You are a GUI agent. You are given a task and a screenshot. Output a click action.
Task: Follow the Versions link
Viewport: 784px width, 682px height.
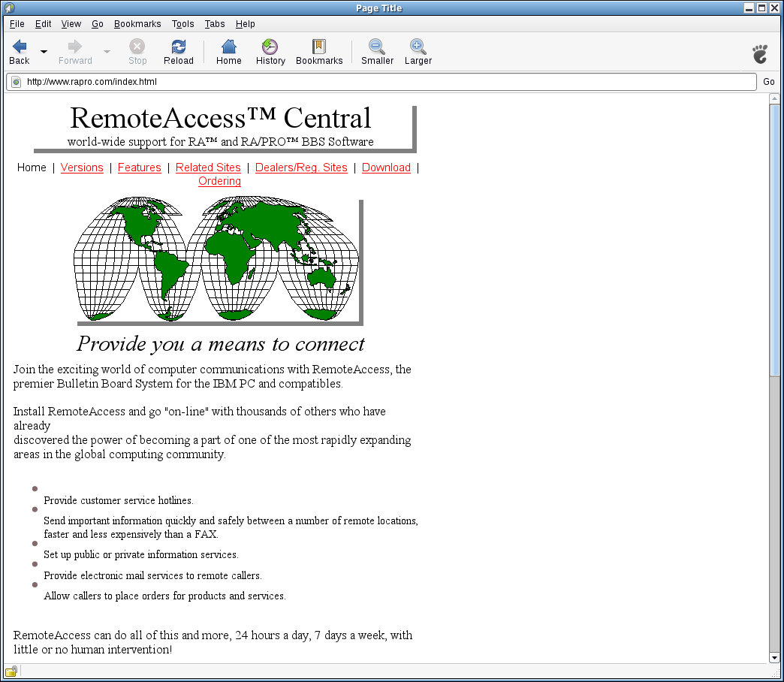(x=82, y=167)
